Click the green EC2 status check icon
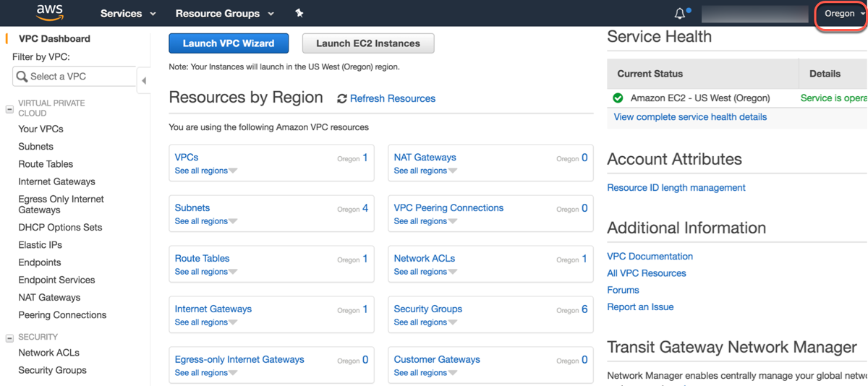 618,98
